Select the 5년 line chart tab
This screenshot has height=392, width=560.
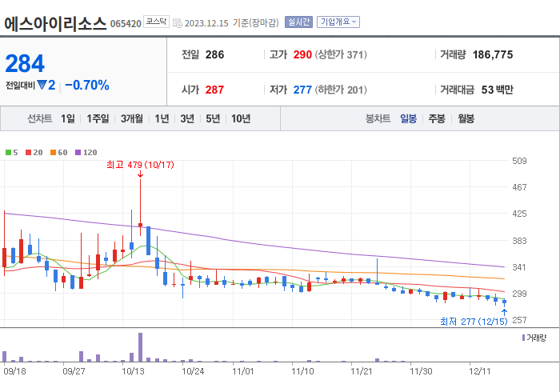pos(213,118)
